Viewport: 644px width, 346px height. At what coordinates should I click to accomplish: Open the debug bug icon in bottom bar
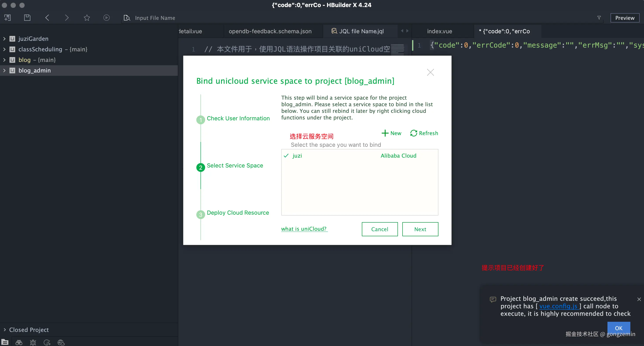point(33,342)
